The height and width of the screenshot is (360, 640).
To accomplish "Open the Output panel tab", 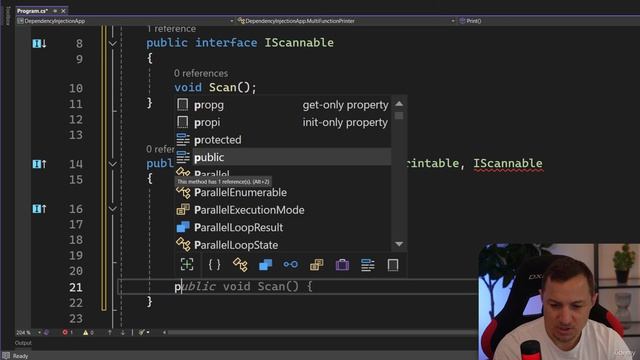I will pyautogui.click(x=23, y=343).
